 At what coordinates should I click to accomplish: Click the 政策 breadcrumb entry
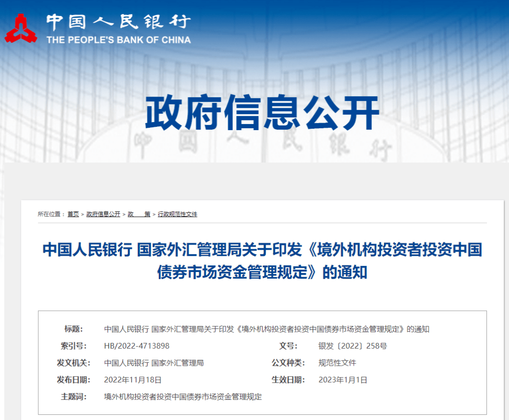138,214
